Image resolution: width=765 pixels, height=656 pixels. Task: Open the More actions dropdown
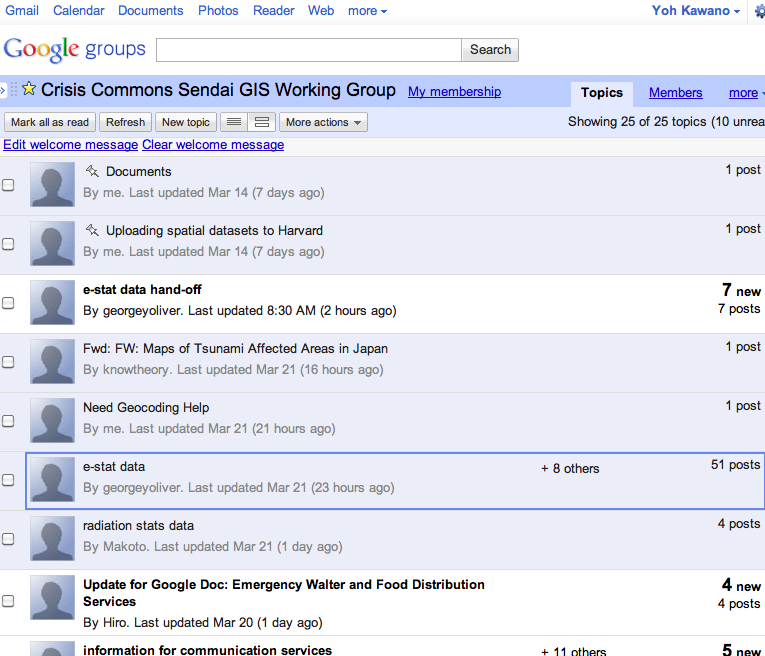(x=323, y=122)
